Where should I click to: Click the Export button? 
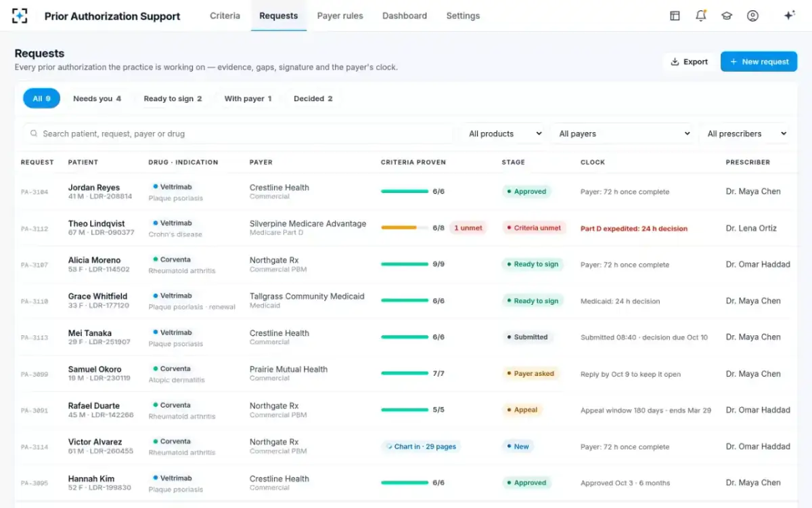click(689, 62)
